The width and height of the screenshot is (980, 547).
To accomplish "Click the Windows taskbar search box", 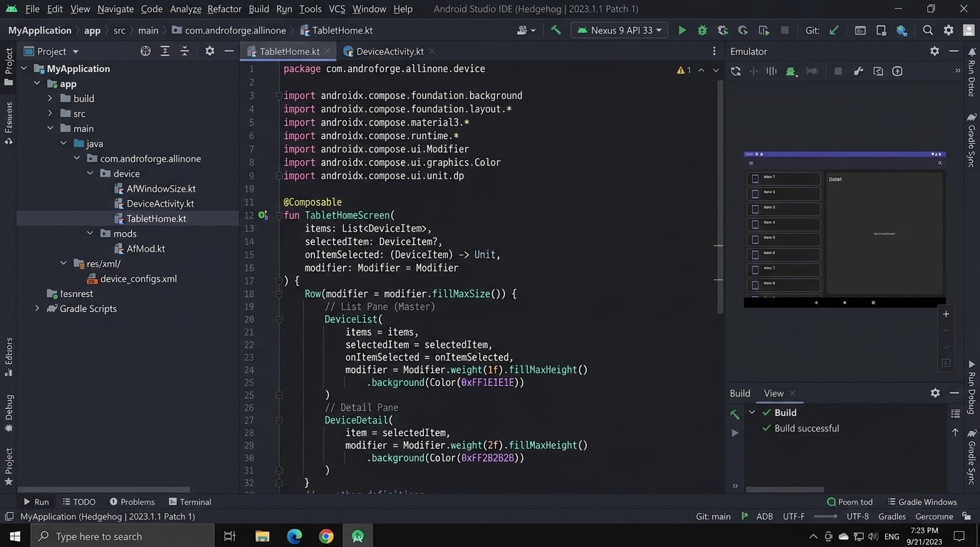I will [121, 536].
